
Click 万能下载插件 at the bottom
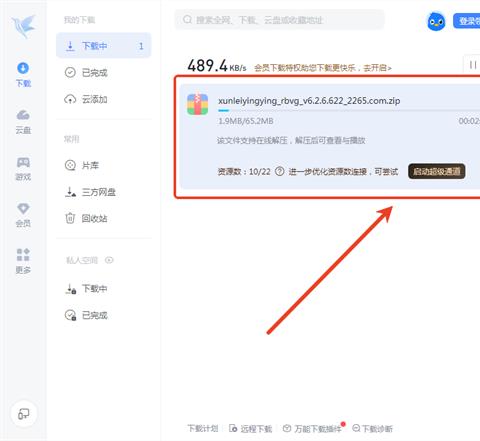312,428
